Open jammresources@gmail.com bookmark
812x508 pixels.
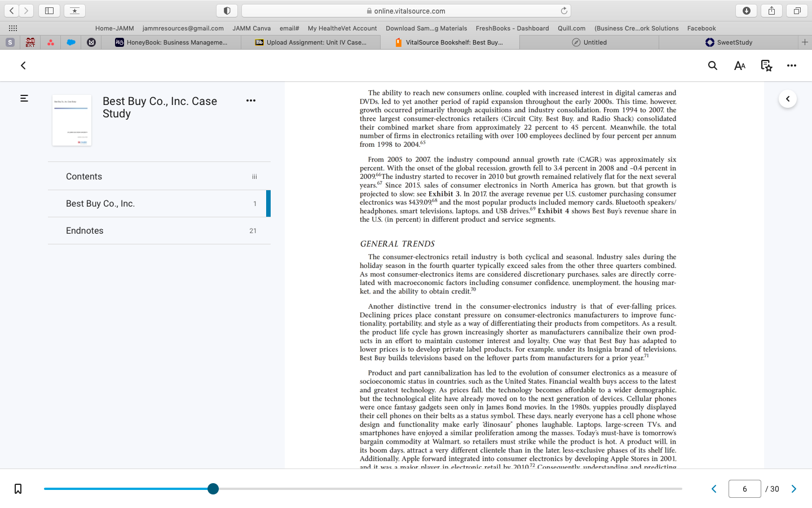(183, 28)
